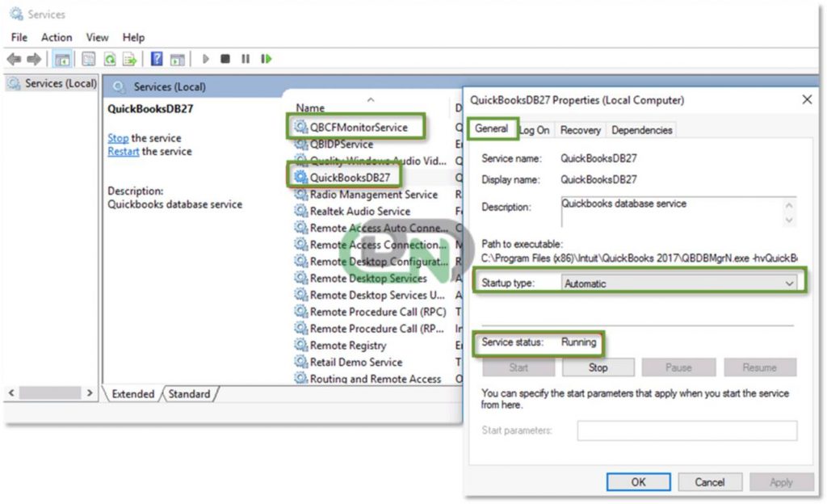This screenshot has height=504, width=827.
Task: Switch to the Dependencies tab
Action: click(x=641, y=130)
